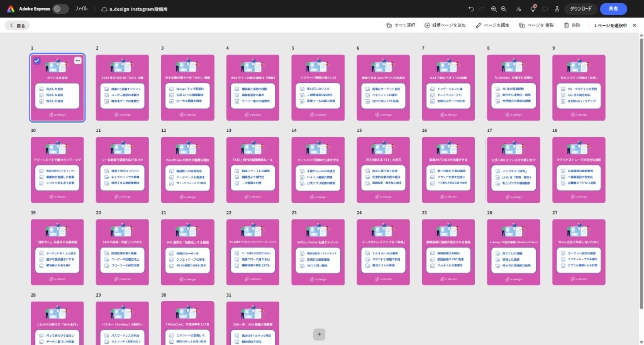Click the back (戻る) chevron button

[17, 25]
